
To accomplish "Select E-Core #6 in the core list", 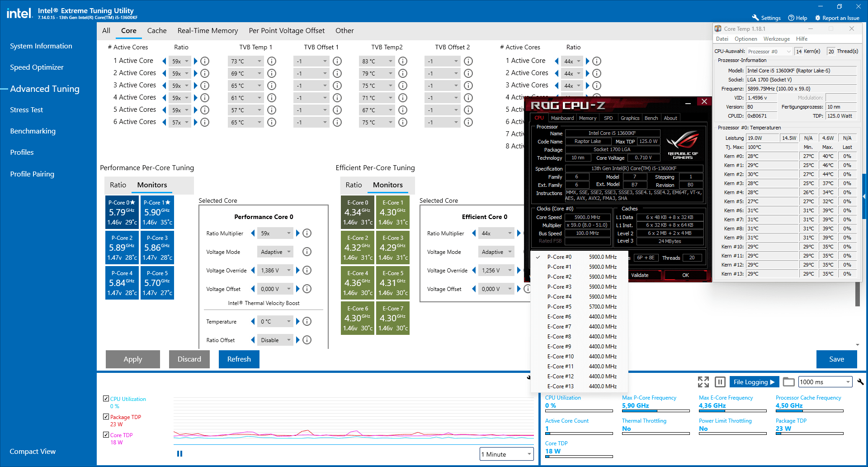I will point(580,317).
